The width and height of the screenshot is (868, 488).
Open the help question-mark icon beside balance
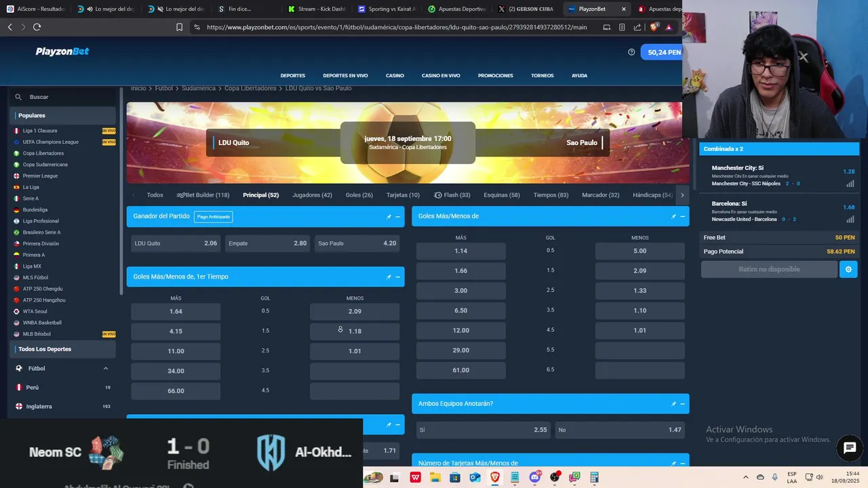[x=631, y=52]
